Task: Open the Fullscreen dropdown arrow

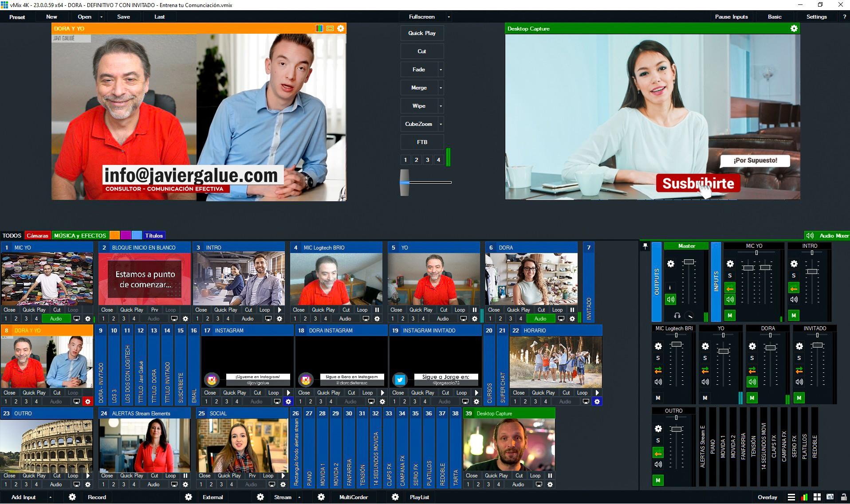Action: [x=449, y=17]
